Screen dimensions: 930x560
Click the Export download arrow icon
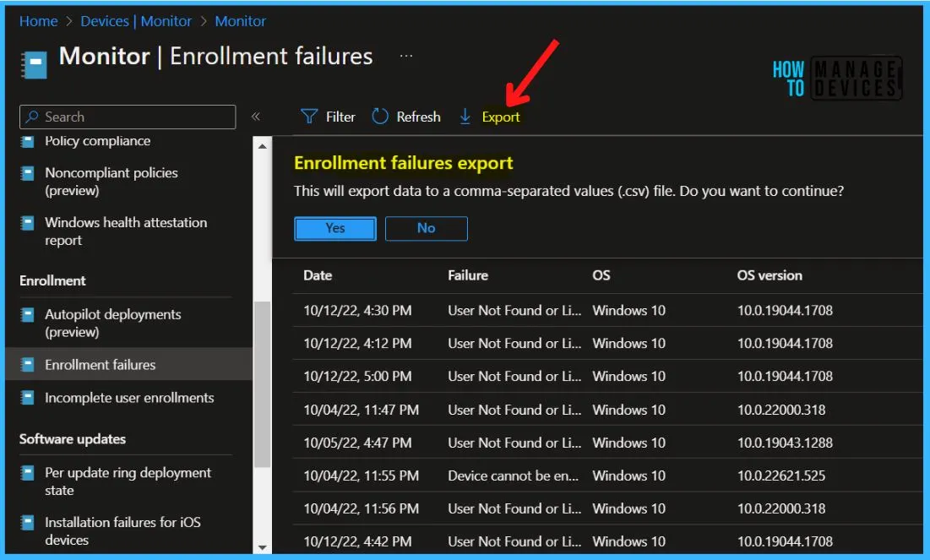(x=465, y=117)
